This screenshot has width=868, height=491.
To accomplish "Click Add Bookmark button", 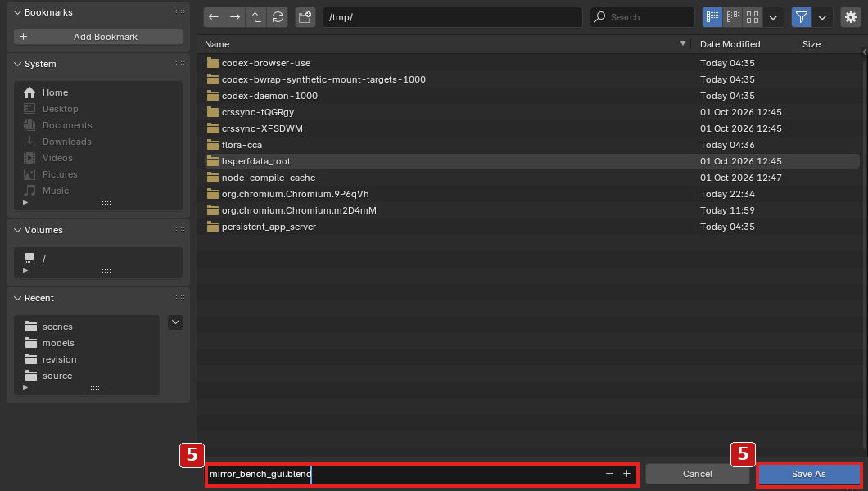I will point(98,37).
